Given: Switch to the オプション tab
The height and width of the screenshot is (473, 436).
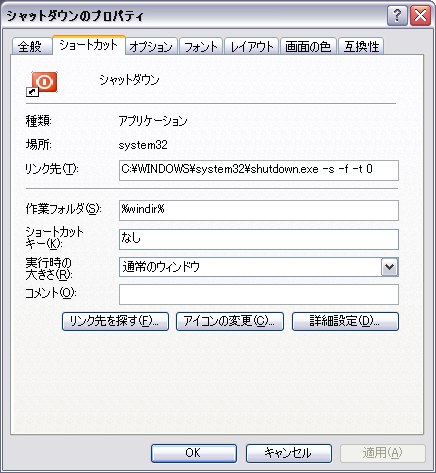Looking at the screenshot, I should click(x=151, y=46).
